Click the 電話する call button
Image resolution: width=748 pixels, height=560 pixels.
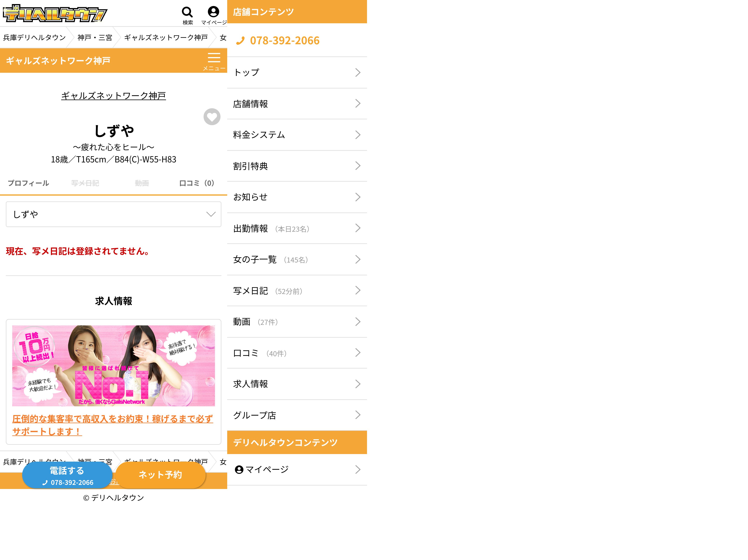coord(67,475)
